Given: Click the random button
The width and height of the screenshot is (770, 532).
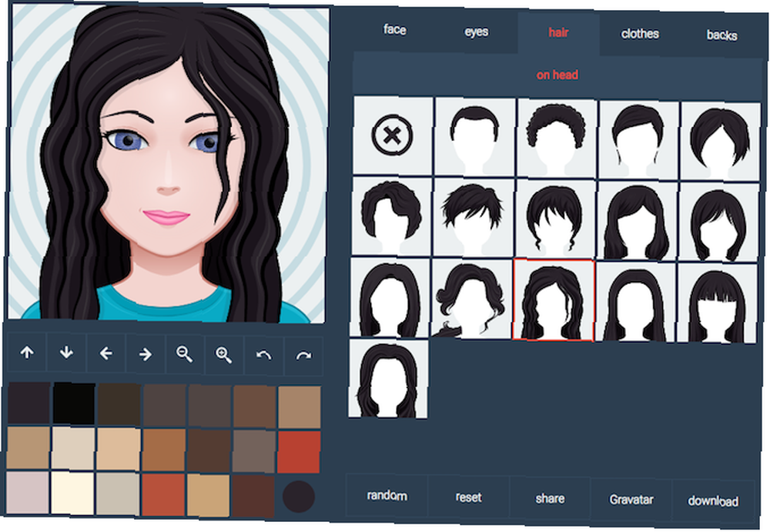Looking at the screenshot, I should point(387,495).
